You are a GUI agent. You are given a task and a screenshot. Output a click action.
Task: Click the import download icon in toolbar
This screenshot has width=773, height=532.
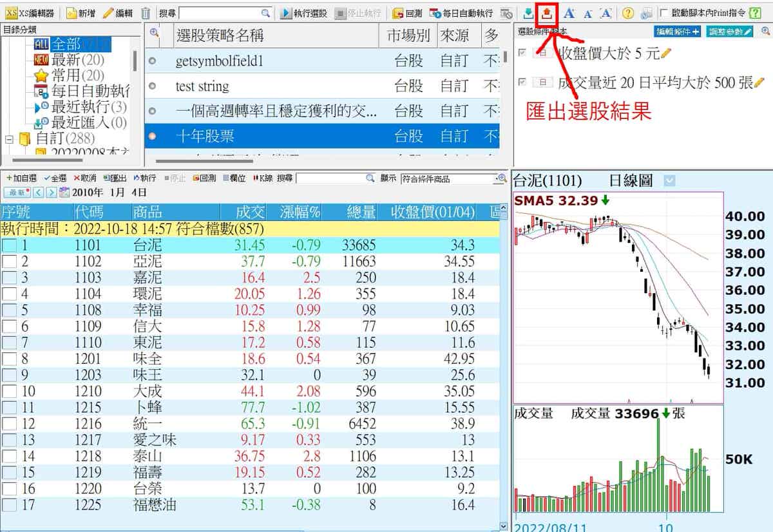pyautogui.click(x=528, y=13)
